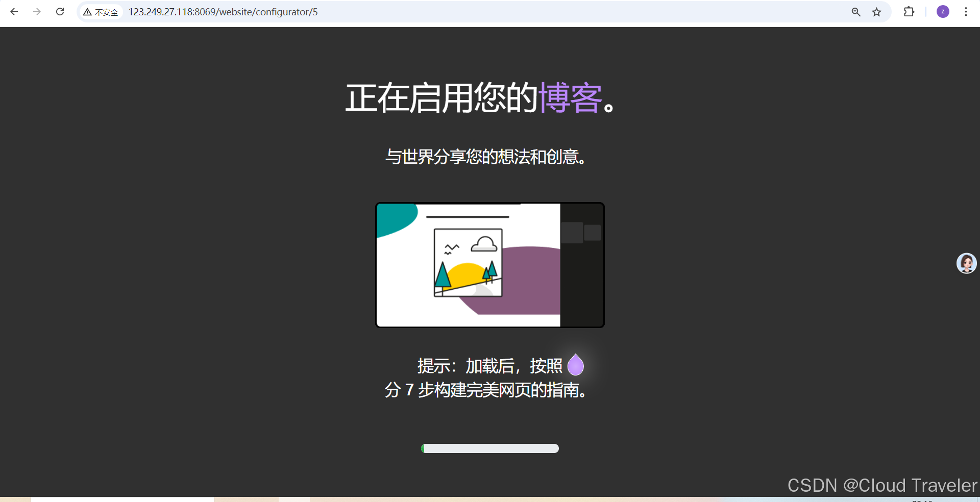Click the browser forward arrow
Screen dimensions: 980x502
37,12
